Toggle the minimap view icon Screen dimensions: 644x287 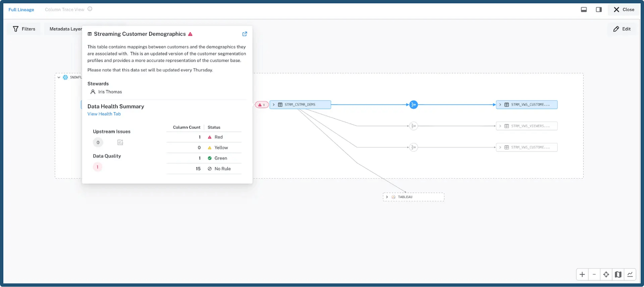pyautogui.click(x=618, y=275)
